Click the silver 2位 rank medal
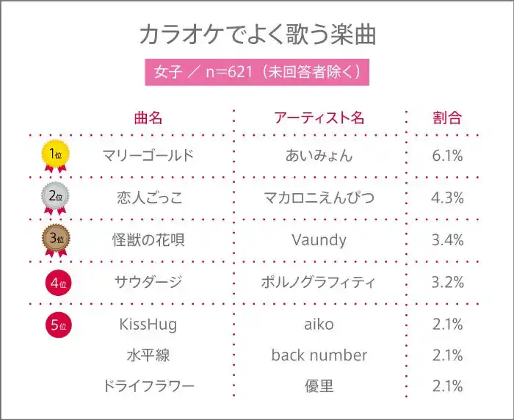 point(56,197)
